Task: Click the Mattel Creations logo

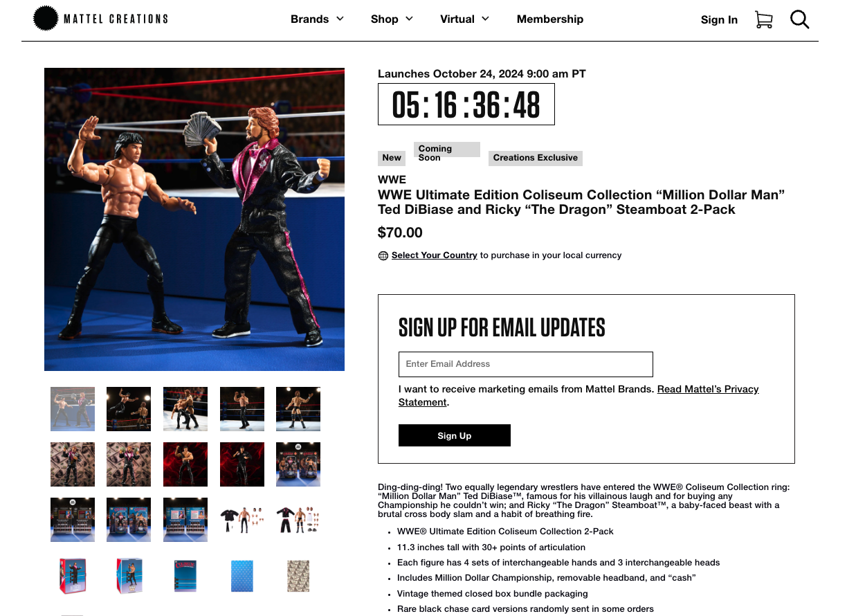Action: coord(100,19)
